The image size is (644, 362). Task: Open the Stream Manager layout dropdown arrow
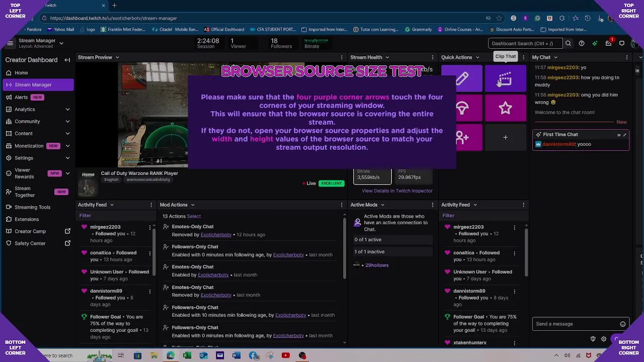pyautogui.click(x=61, y=43)
